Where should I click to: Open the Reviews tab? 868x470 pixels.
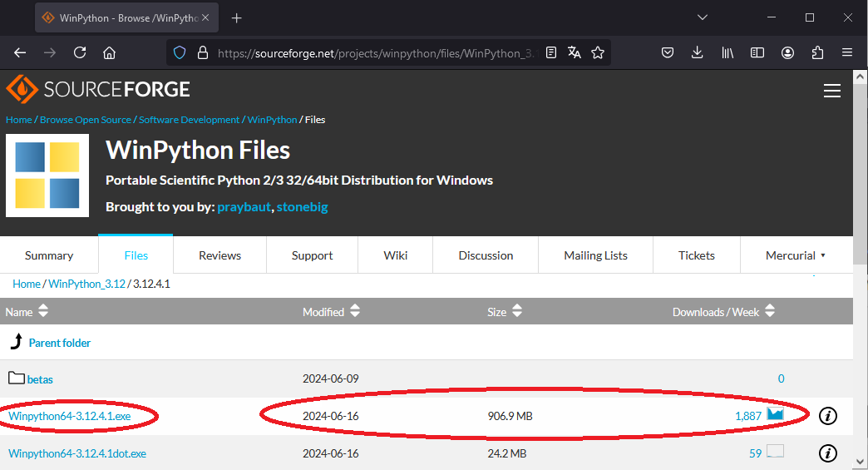point(219,255)
